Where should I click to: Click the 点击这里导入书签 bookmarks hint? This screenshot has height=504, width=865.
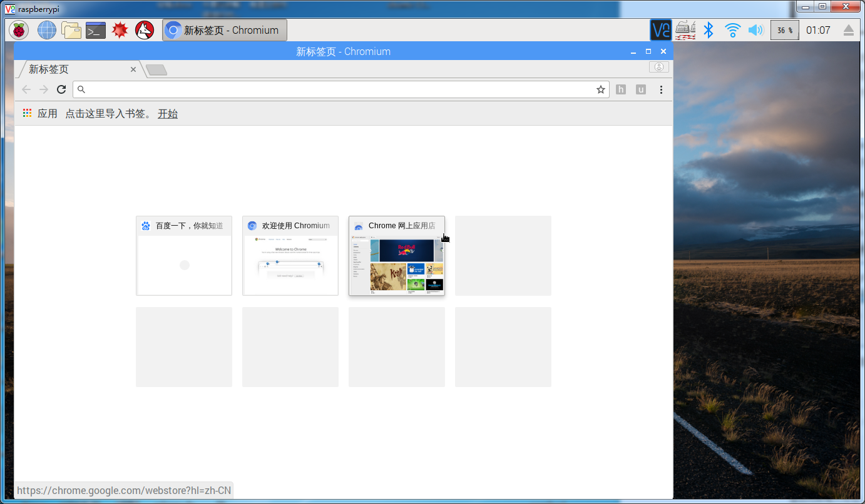108,114
